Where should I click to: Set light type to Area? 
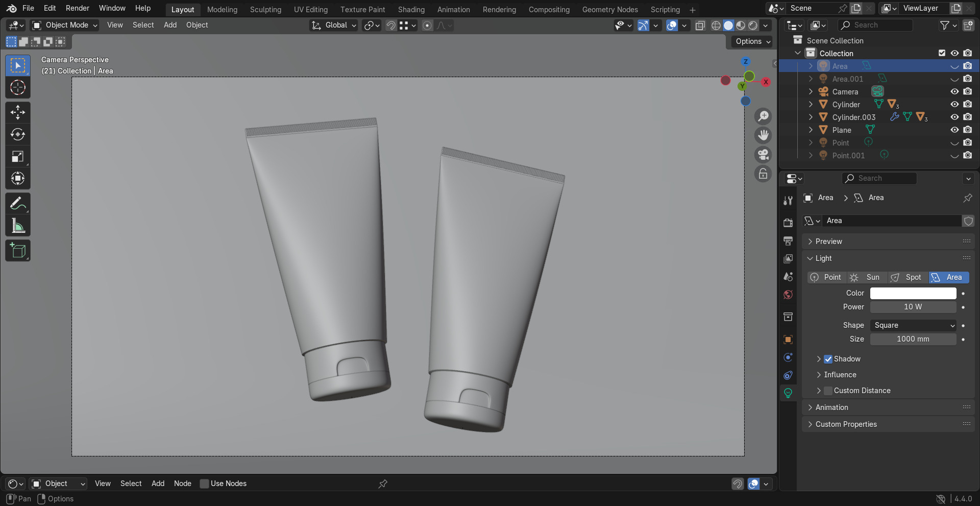[949, 277]
